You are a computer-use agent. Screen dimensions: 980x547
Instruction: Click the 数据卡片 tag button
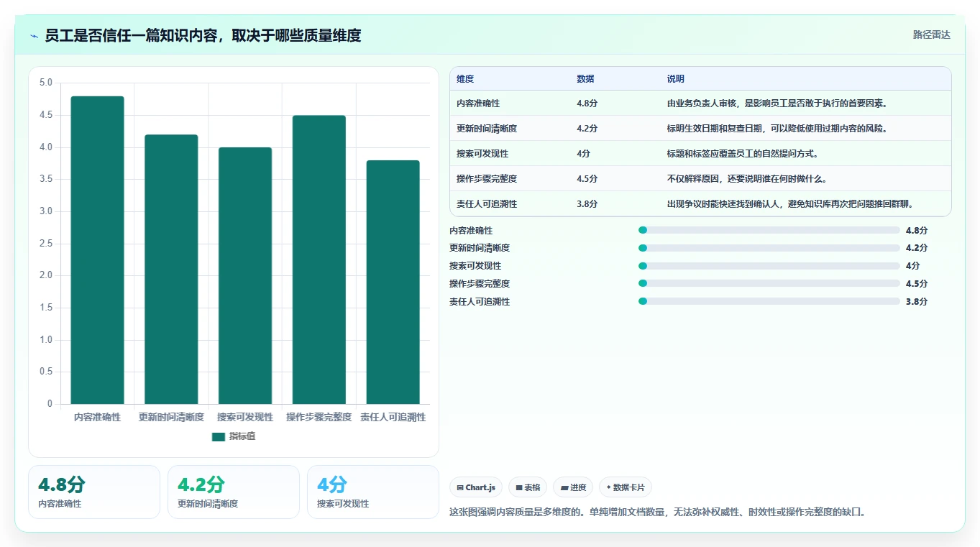[x=626, y=487]
